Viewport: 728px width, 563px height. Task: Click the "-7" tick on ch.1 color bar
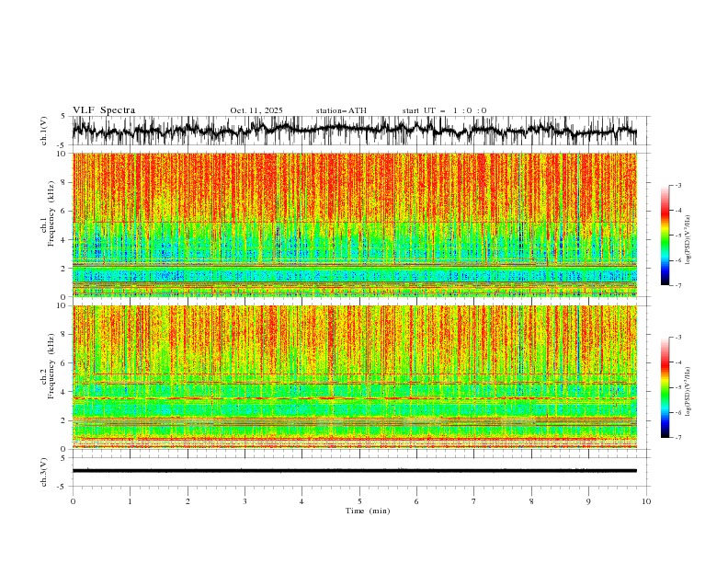tap(677, 285)
